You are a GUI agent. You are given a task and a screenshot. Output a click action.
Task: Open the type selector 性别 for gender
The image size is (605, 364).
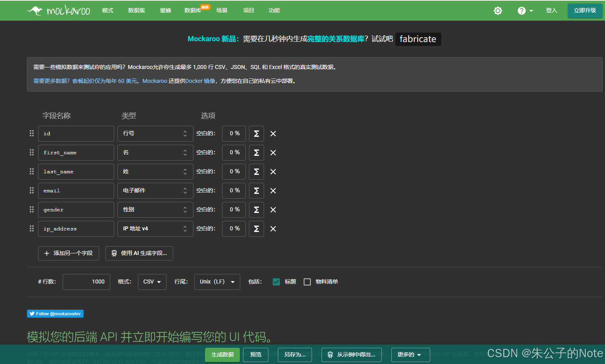click(x=155, y=210)
